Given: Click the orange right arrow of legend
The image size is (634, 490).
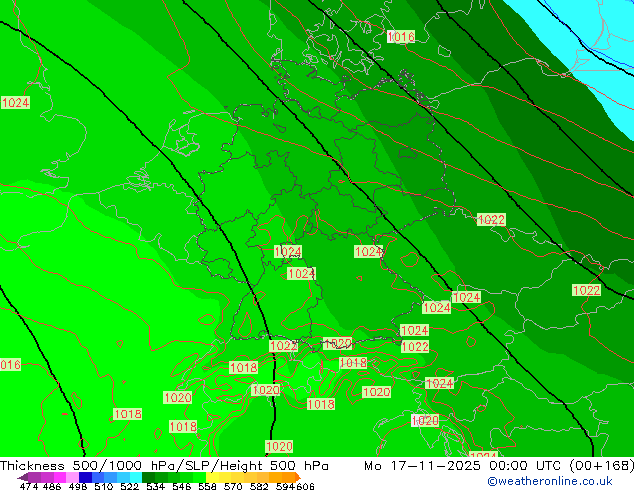Looking at the screenshot, I should [298, 477].
